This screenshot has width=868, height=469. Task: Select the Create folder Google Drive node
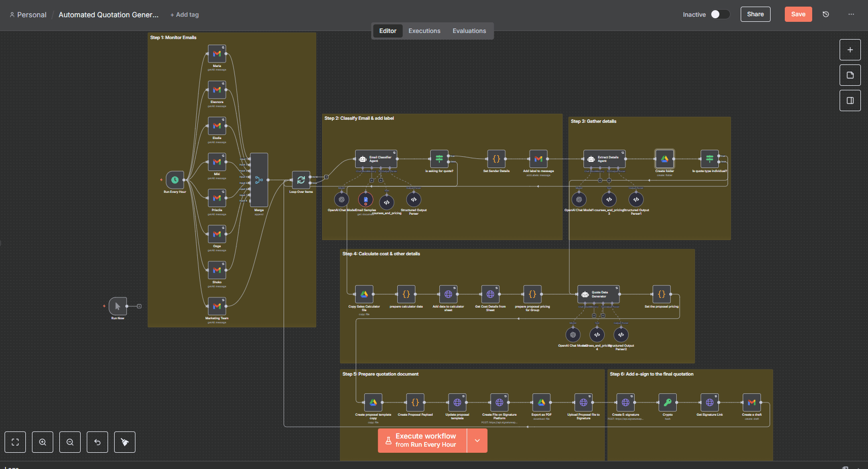[664, 159]
